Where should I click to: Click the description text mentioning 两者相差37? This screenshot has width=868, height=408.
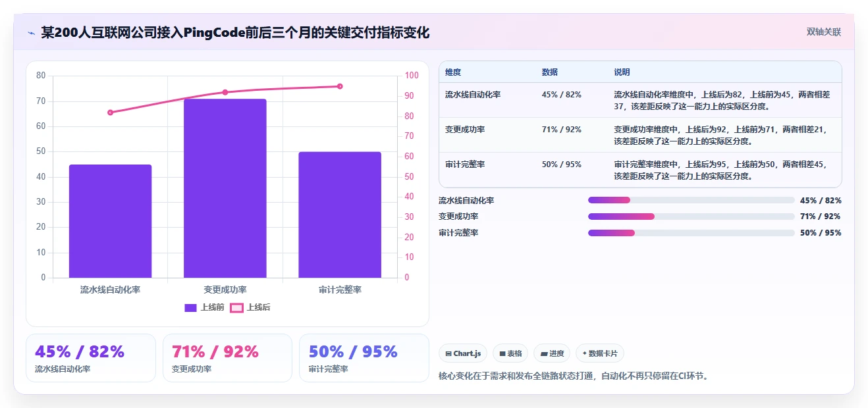tap(722, 100)
